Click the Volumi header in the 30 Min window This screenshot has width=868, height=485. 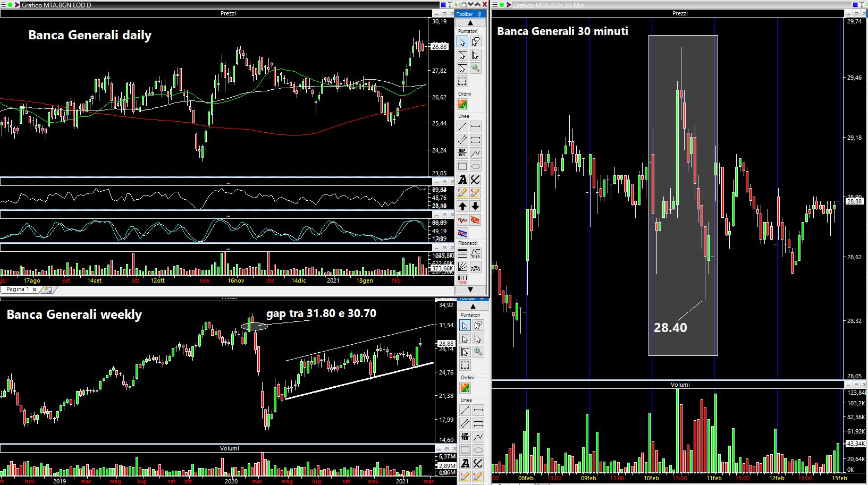680,385
